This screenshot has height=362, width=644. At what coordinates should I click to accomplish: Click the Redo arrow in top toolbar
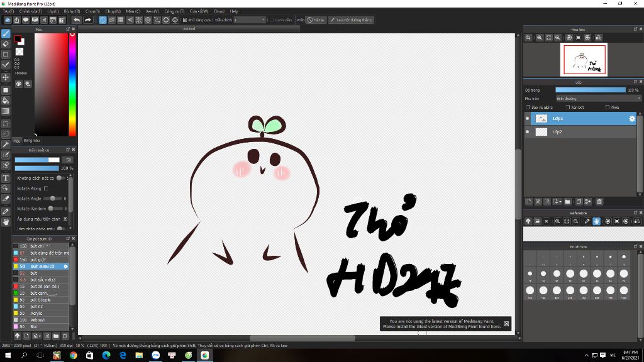pyautogui.click(x=88, y=19)
